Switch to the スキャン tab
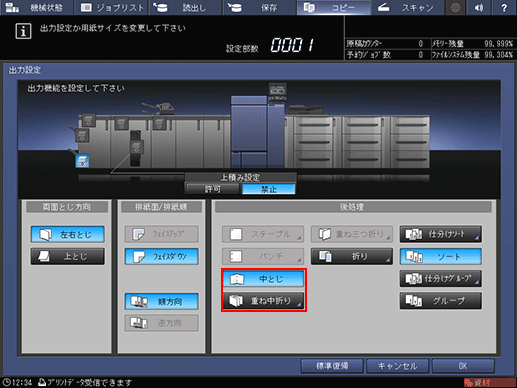 pyautogui.click(x=407, y=7)
